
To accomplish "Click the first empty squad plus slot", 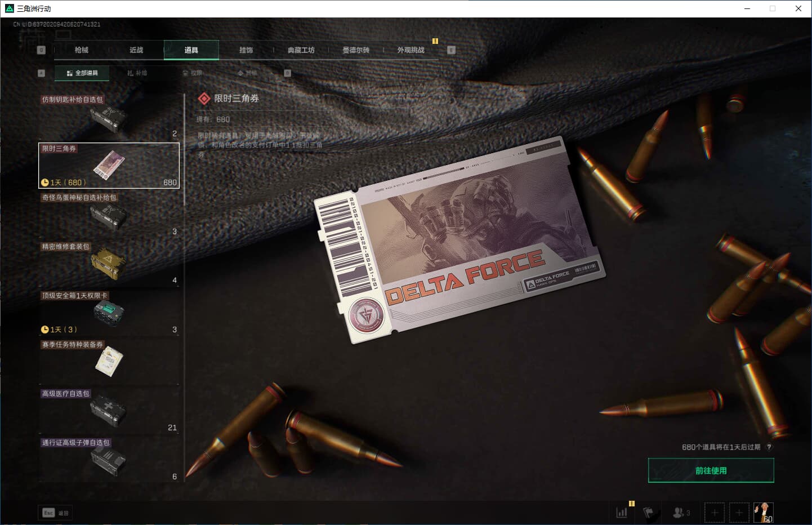I will click(715, 513).
